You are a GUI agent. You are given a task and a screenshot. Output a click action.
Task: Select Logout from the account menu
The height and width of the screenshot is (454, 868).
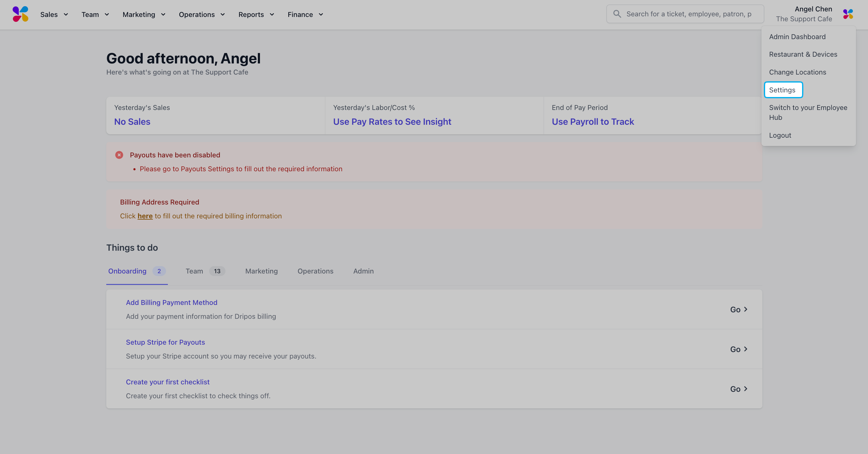[780, 135]
